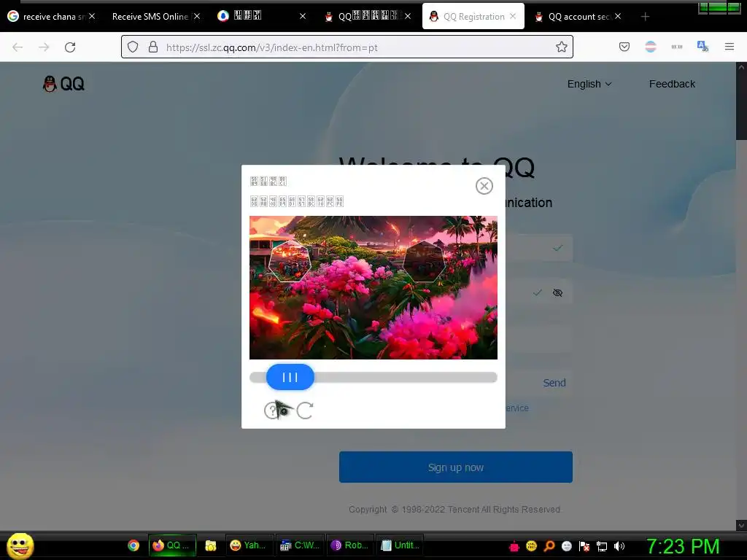Screen dimensions: 747x560
Task: Go back to previous page
Action: pos(18,47)
